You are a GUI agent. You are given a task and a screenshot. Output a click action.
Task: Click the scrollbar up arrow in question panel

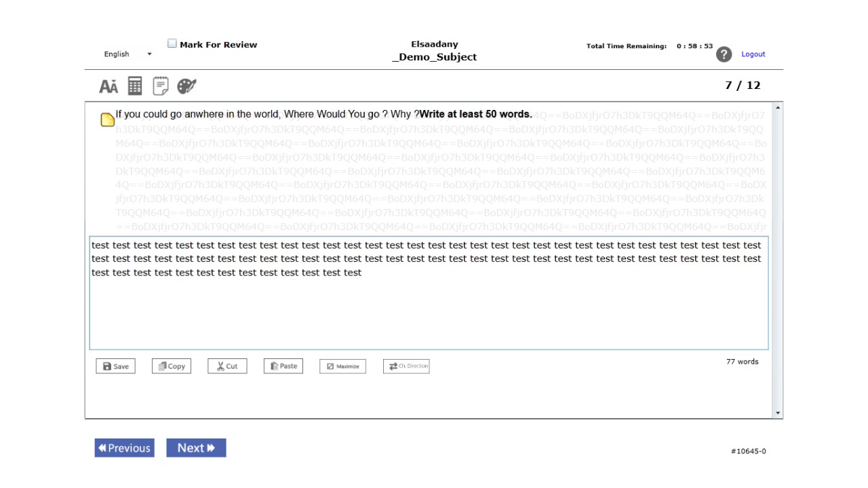coord(778,108)
